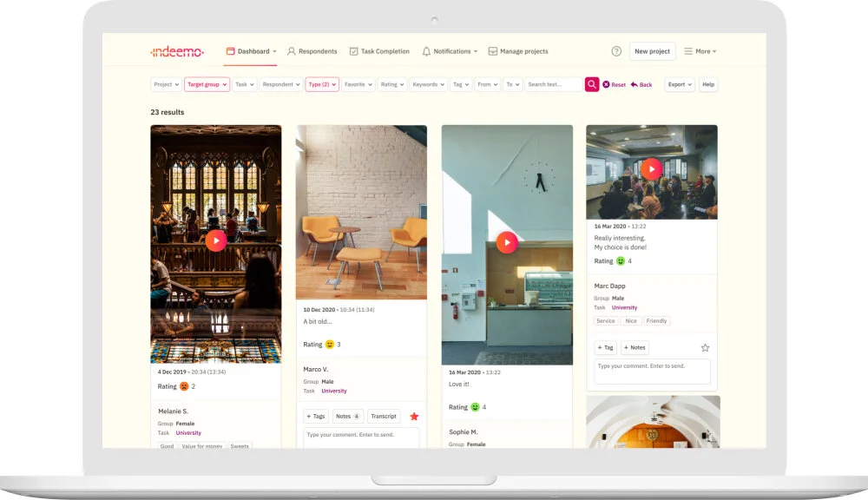
Task: Open the To date filter
Action: pyautogui.click(x=513, y=85)
